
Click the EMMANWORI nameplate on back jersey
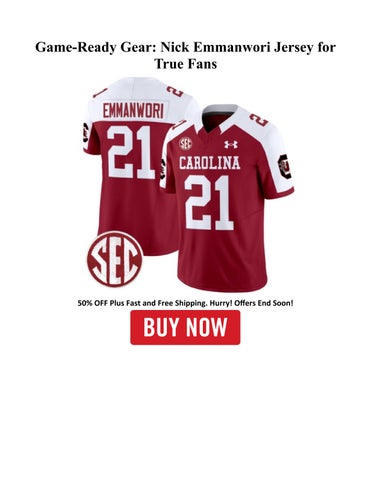tap(133, 111)
